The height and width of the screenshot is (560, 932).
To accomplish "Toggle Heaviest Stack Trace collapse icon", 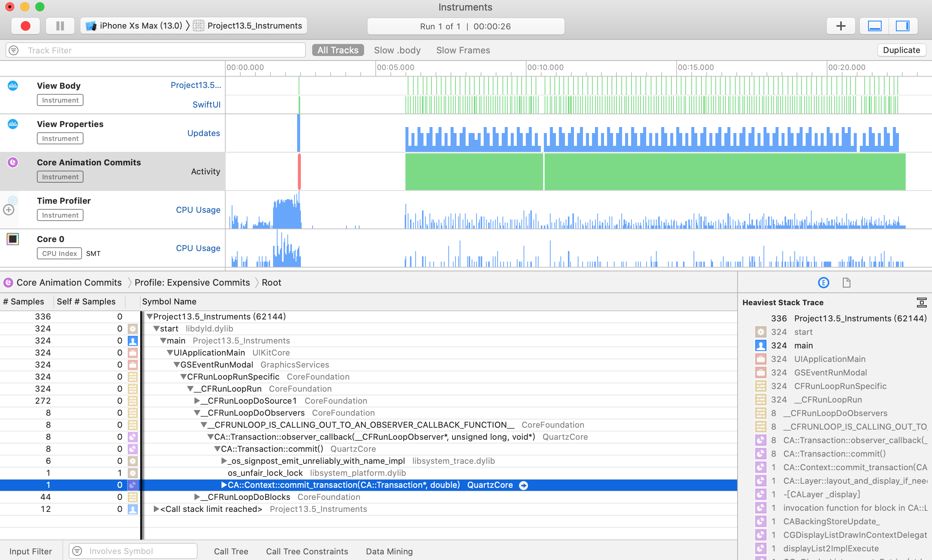I will [921, 302].
